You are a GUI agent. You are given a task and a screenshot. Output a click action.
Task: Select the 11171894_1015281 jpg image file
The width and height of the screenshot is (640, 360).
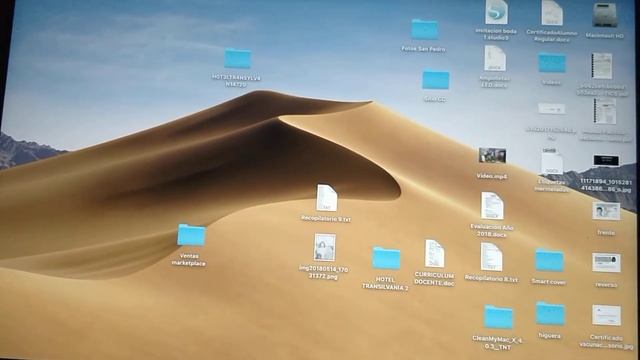pos(606,160)
